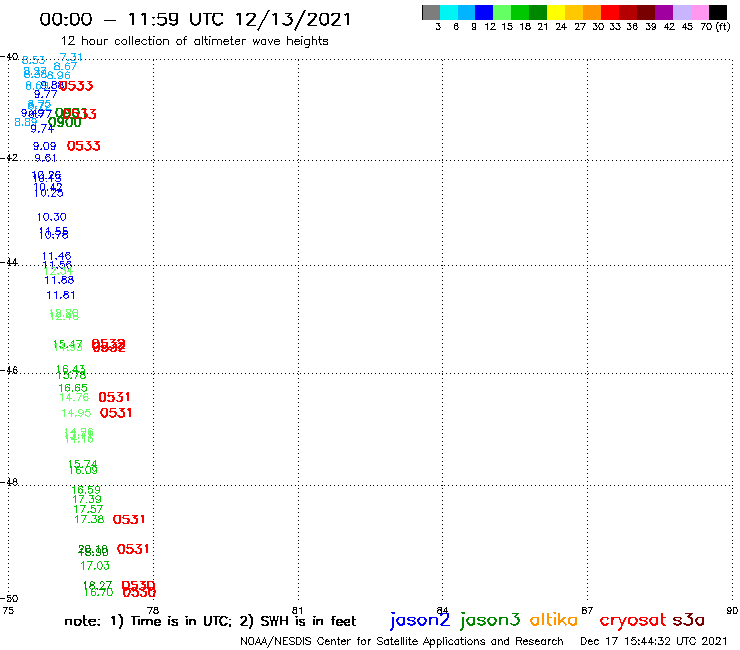Click the latitude axis label "-50"
Image resolution: width=740 pixels, height=650 pixels.
9,599
